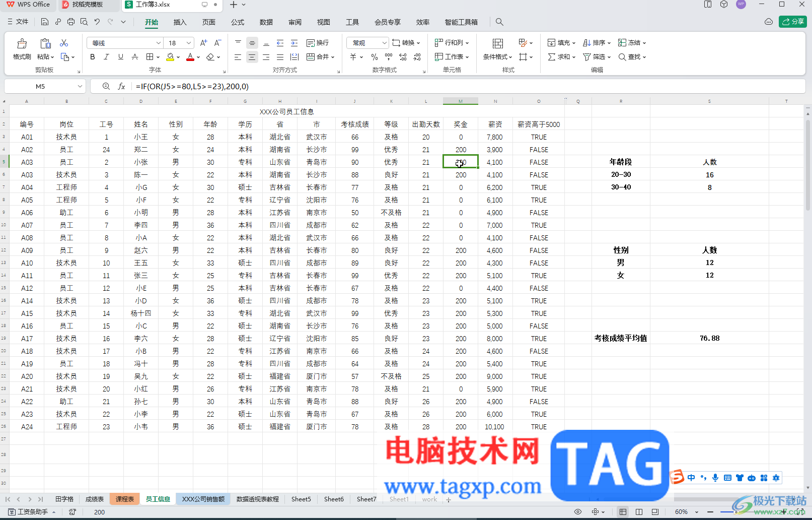
Task: Expand the Merge (合并) dropdown
Action: pyautogui.click(x=333, y=57)
